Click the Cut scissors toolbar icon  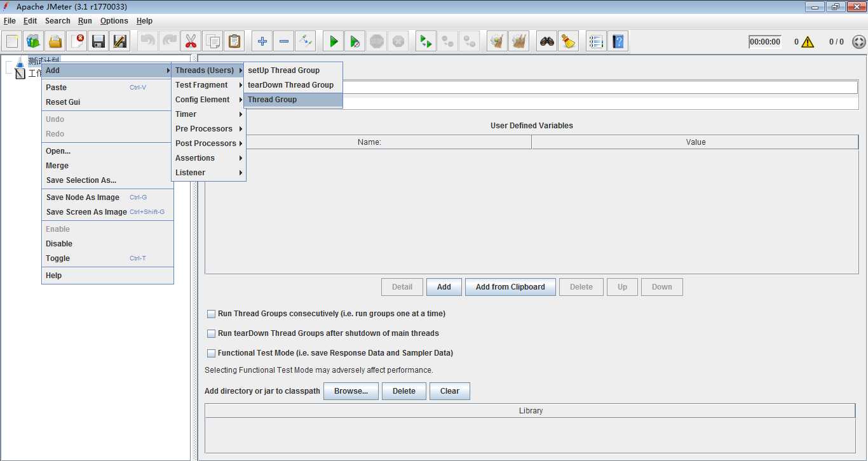191,41
